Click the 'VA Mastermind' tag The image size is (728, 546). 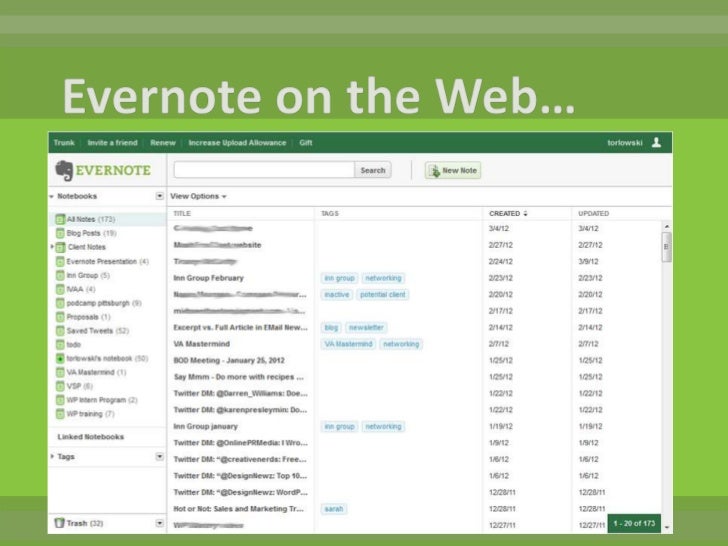click(348, 344)
